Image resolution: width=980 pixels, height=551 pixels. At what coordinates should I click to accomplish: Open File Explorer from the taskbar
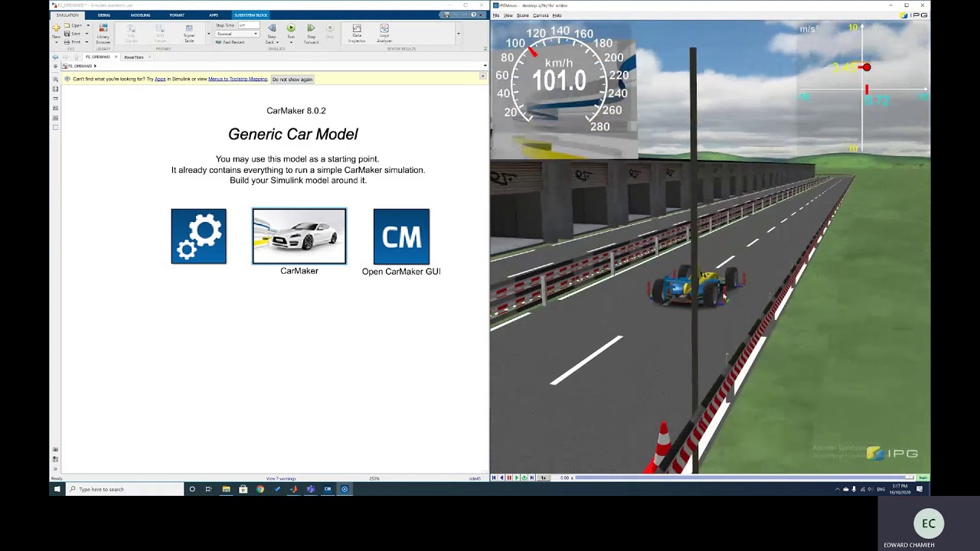[226, 489]
